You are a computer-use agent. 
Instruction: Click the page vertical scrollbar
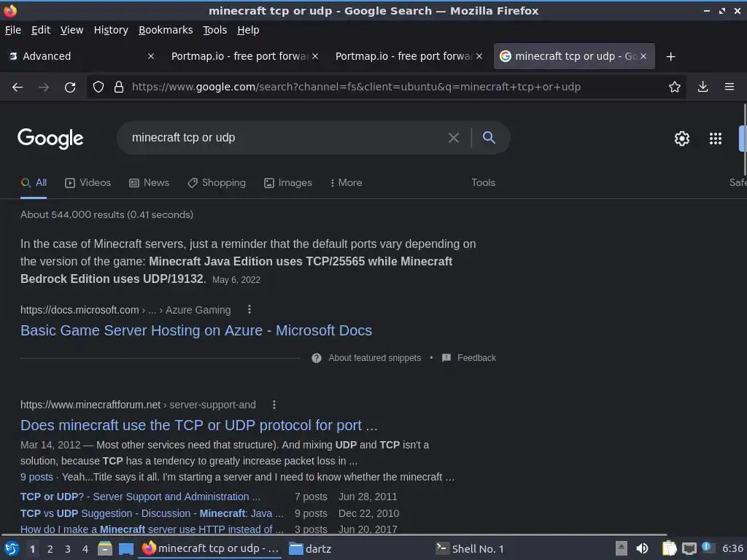(745, 139)
